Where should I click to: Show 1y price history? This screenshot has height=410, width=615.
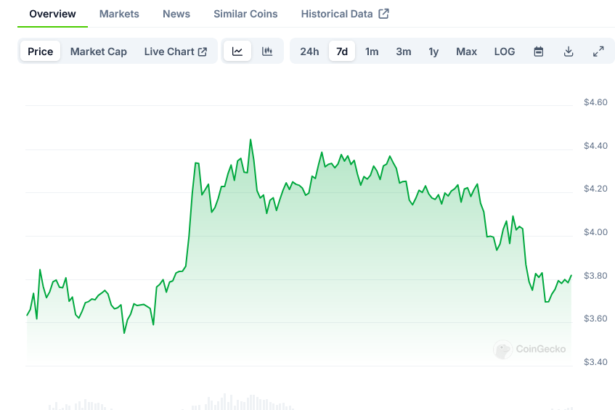[433, 51]
